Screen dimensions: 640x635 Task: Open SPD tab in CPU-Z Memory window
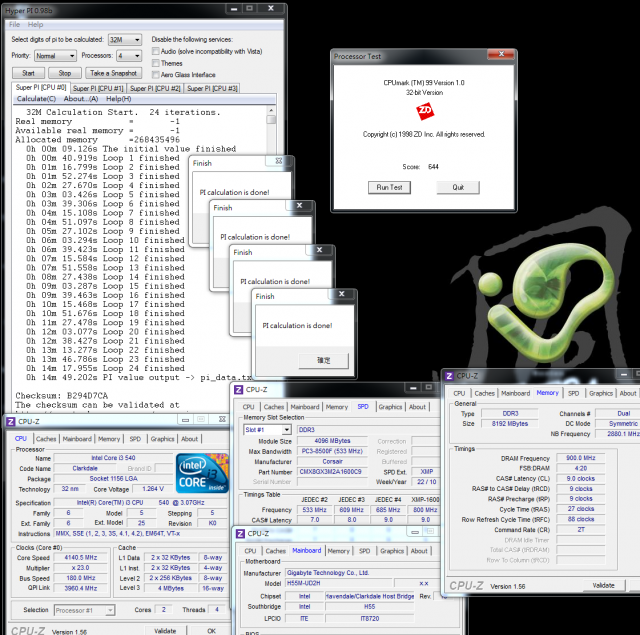tap(573, 393)
